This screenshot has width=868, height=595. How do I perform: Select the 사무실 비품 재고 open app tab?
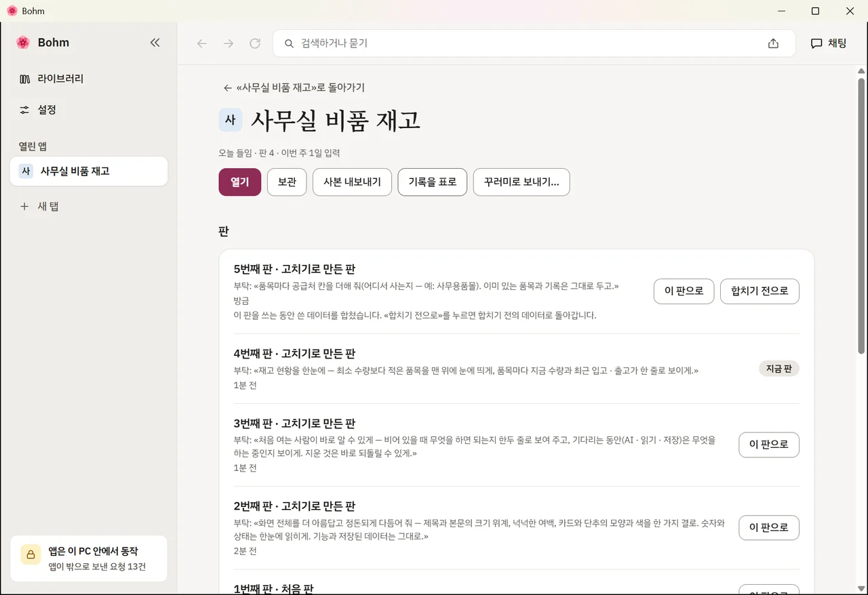pos(89,171)
